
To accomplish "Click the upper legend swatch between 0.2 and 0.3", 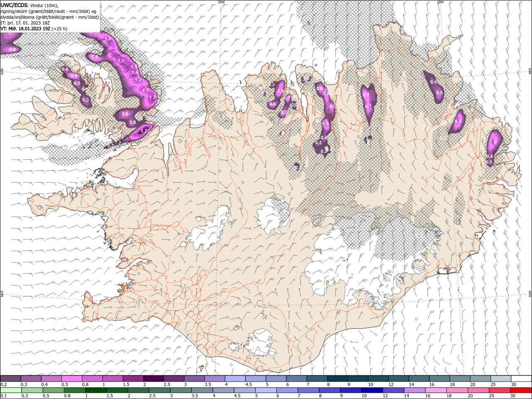I will tap(10, 378).
